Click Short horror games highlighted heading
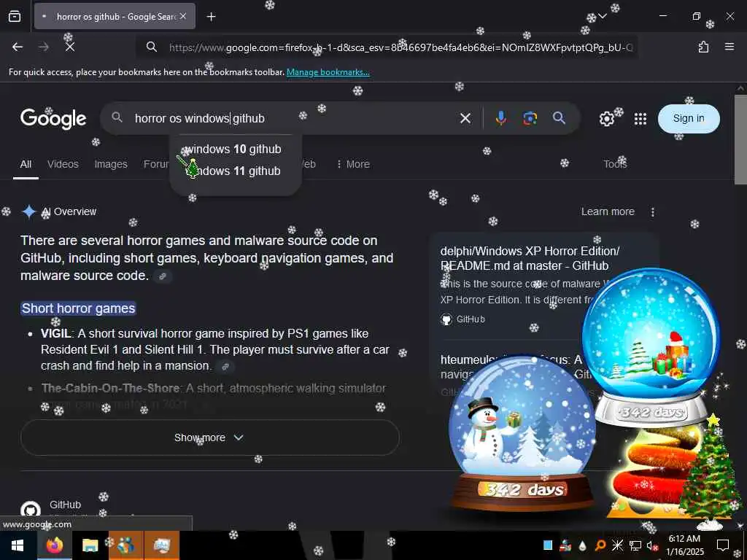This screenshot has width=747, height=560. click(79, 308)
